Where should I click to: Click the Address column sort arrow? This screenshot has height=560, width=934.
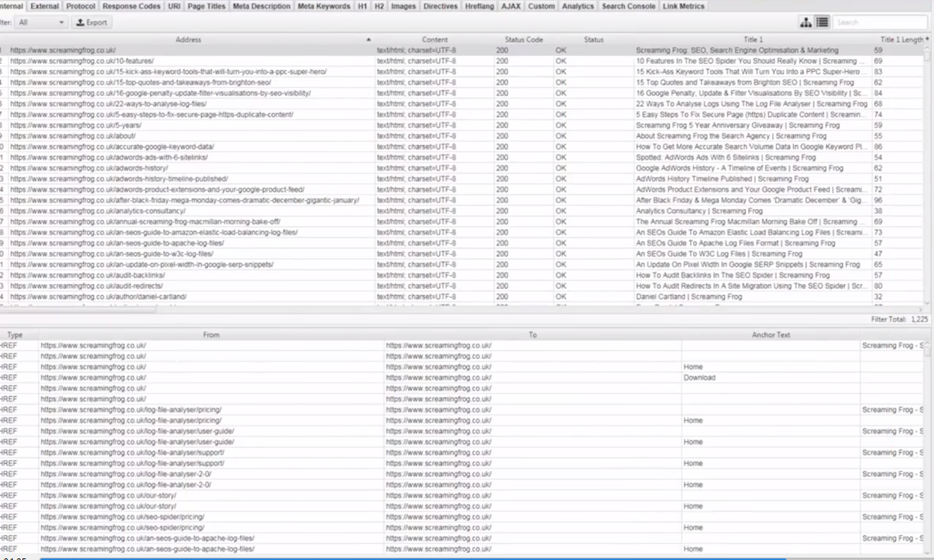coord(368,39)
